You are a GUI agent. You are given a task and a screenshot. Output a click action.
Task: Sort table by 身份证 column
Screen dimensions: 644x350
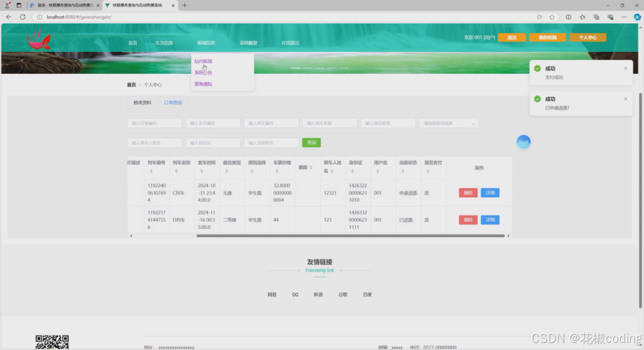352,171
